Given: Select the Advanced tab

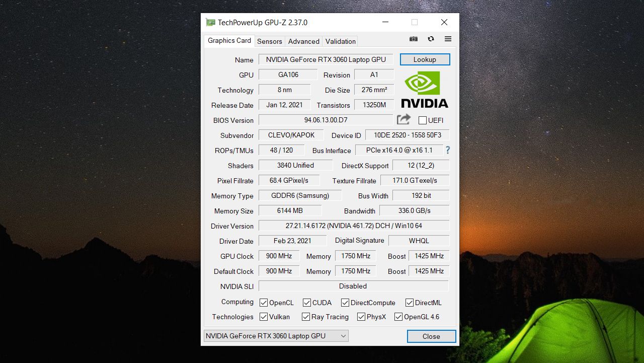Looking at the screenshot, I should click(303, 41).
